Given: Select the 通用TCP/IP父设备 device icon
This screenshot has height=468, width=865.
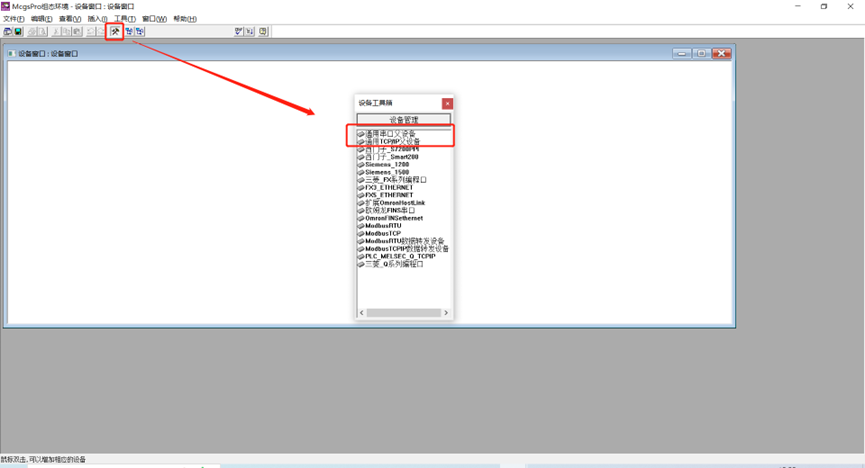Looking at the screenshot, I should point(361,142).
